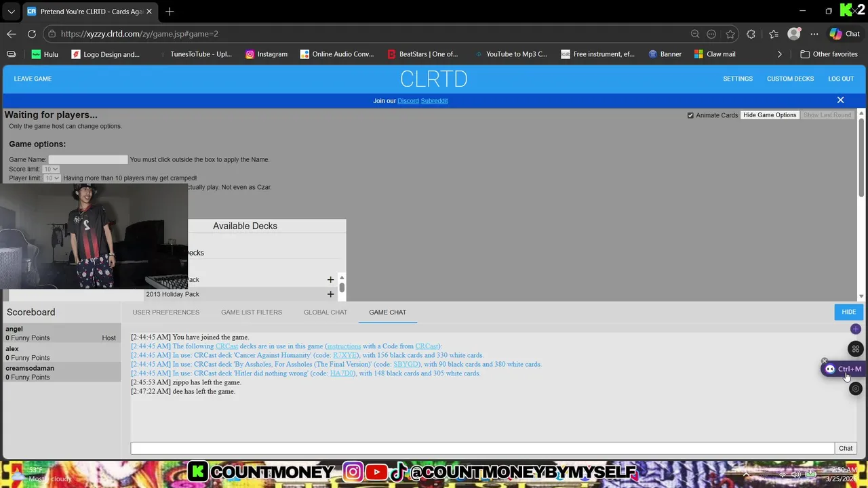
Task: Click LOG OUT
Action: click(841, 79)
